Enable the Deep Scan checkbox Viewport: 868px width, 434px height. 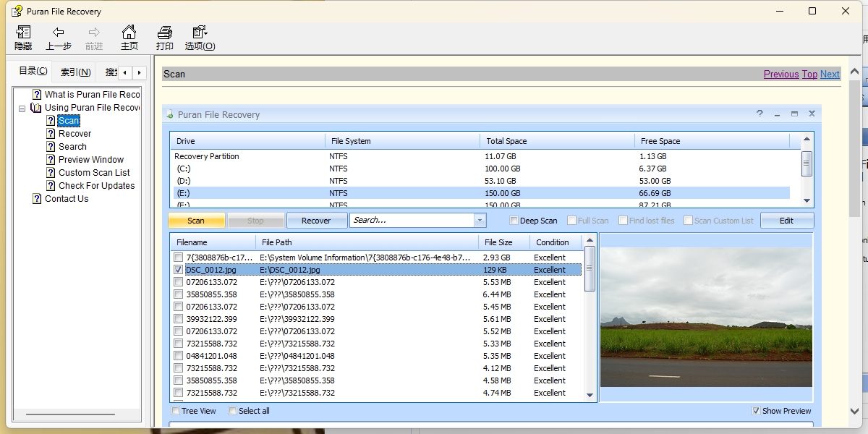coord(514,221)
